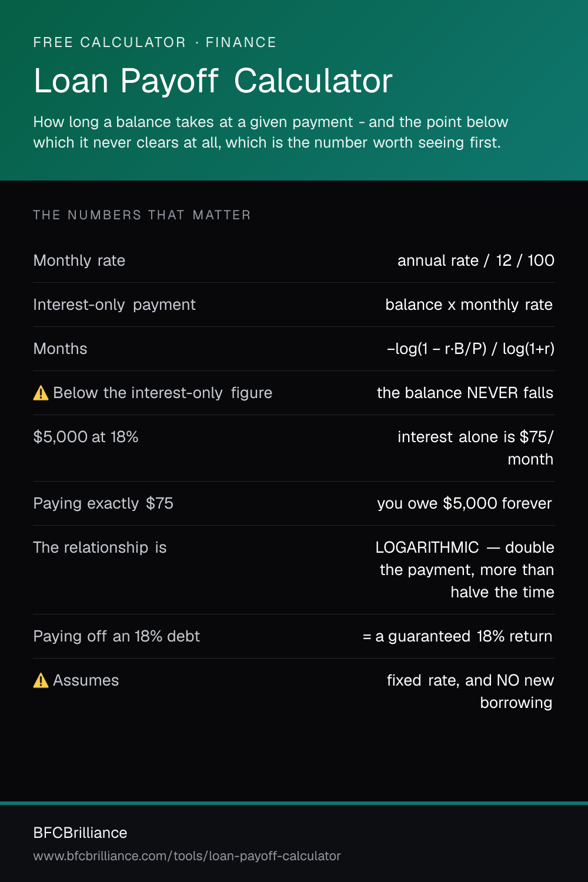Select the guaranteed 18% return text
This screenshot has width=588, height=882.
click(x=457, y=636)
